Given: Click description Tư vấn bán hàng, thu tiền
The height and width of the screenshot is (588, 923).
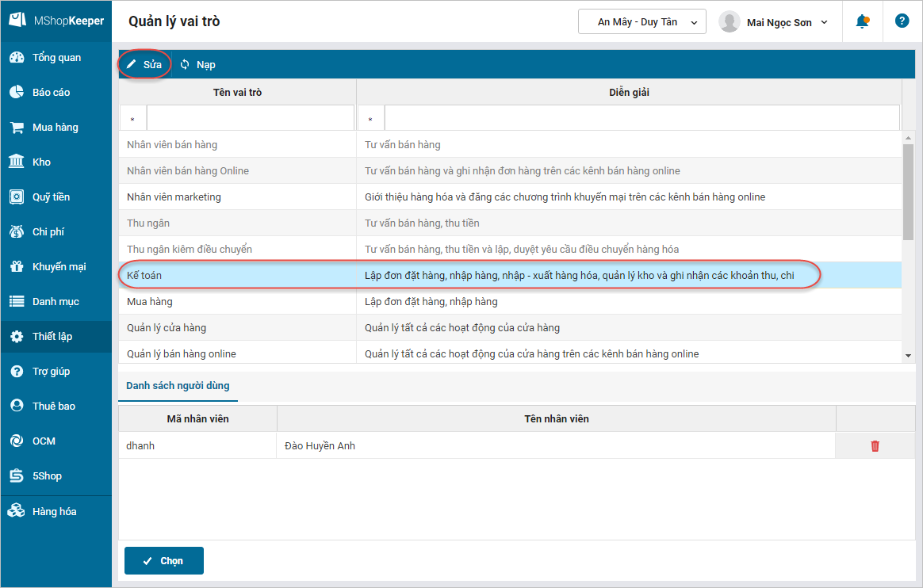Looking at the screenshot, I should click(422, 223).
